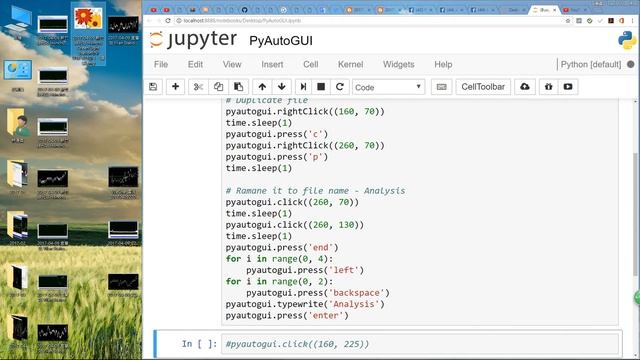The height and width of the screenshot is (360, 640).
Task: Paste cells below using the clipboard icon
Action: [238, 87]
